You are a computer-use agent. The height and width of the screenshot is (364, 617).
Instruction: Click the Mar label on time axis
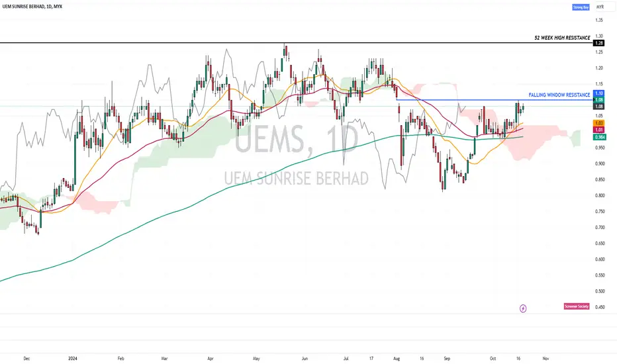click(164, 359)
